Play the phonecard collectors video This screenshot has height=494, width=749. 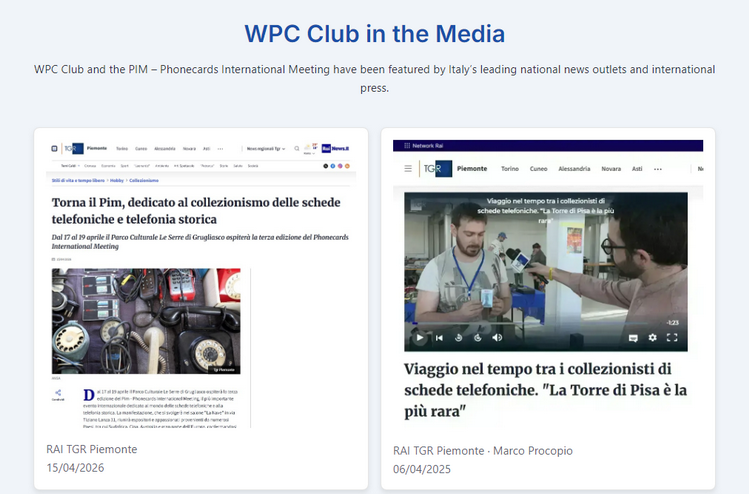coord(419,338)
